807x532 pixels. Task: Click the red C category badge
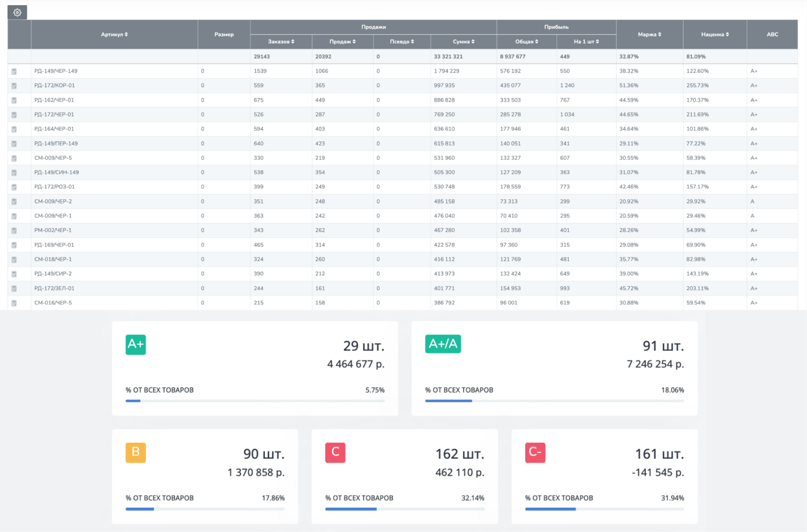(x=335, y=452)
